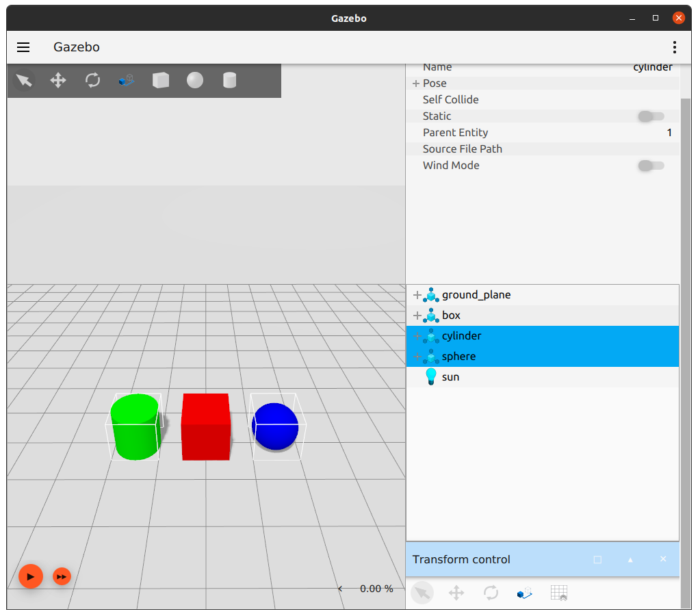Open snap settings in Transform control panel
The width and height of the screenshot is (698, 616).
525,593
